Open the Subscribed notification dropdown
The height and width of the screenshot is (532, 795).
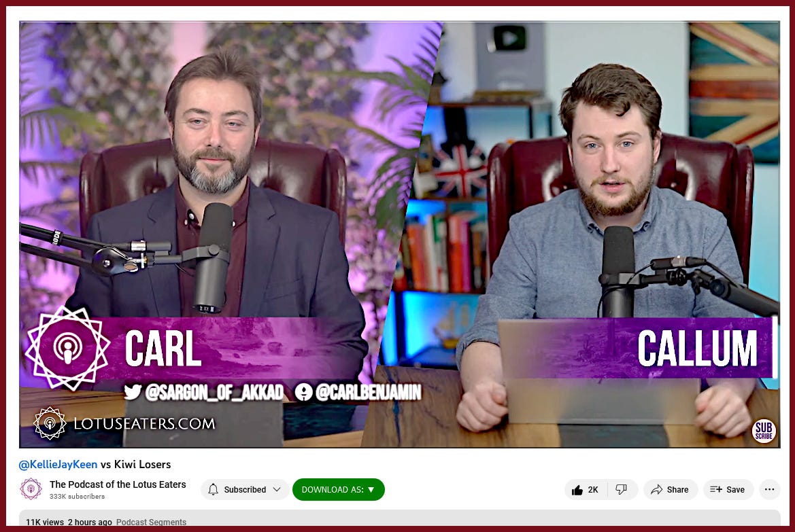pyautogui.click(x=245, y=489)
